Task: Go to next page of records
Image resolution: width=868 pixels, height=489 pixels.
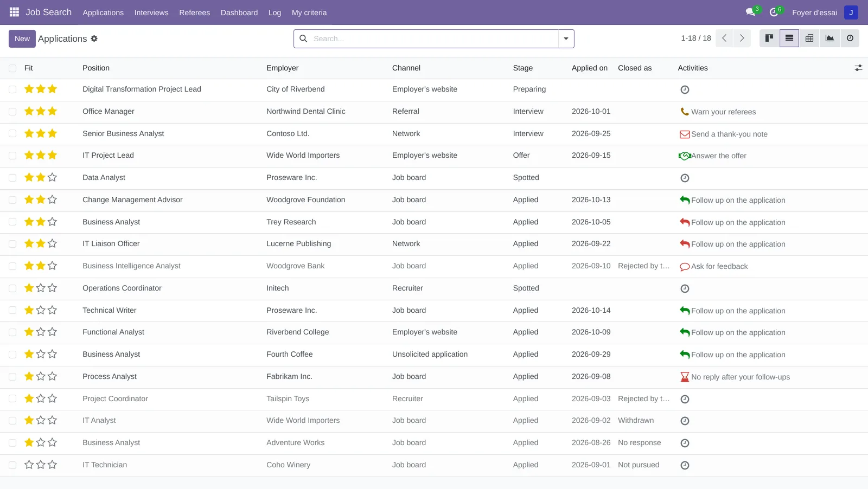Action: pos(742,38)
